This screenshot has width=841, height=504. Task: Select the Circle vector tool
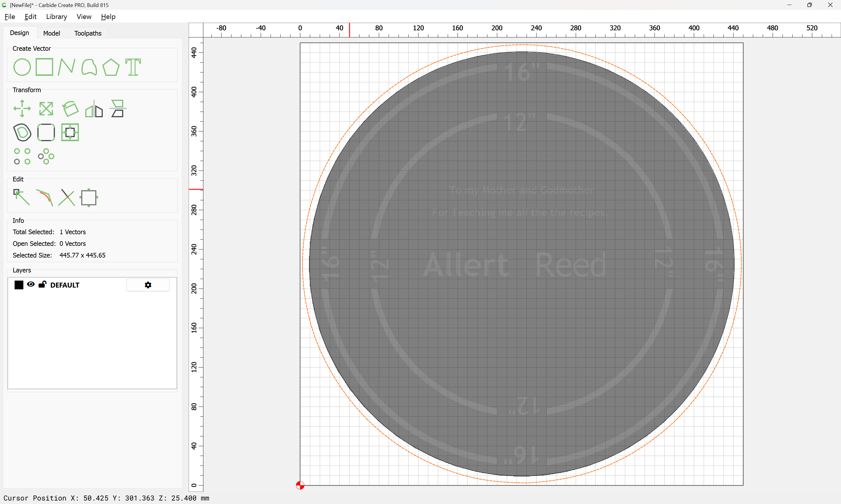coord(22,67)
